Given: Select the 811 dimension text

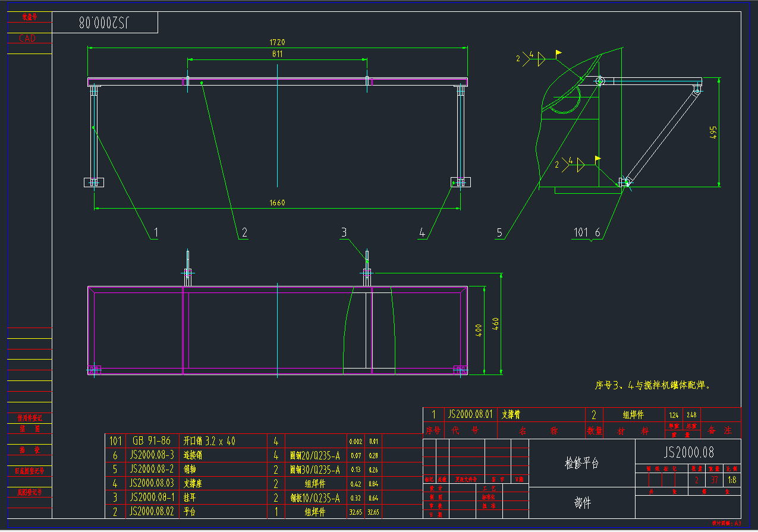Looking at the screenshot, I should (278, 53).
